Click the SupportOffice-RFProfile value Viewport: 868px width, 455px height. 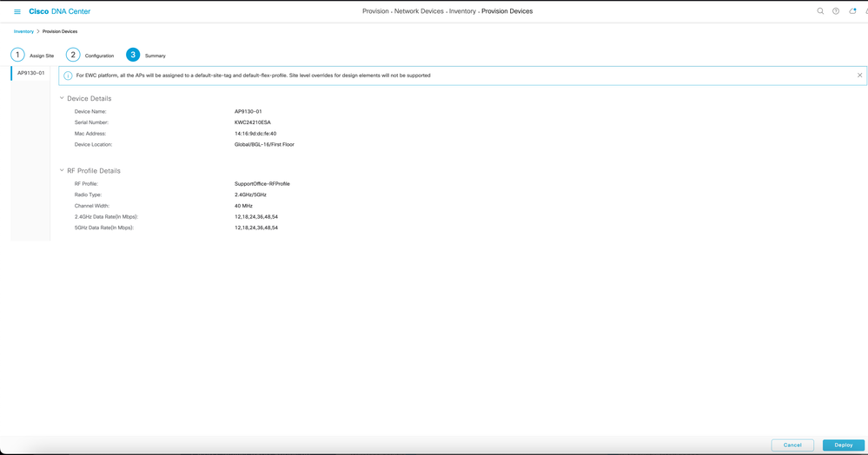tap(262, 184)
